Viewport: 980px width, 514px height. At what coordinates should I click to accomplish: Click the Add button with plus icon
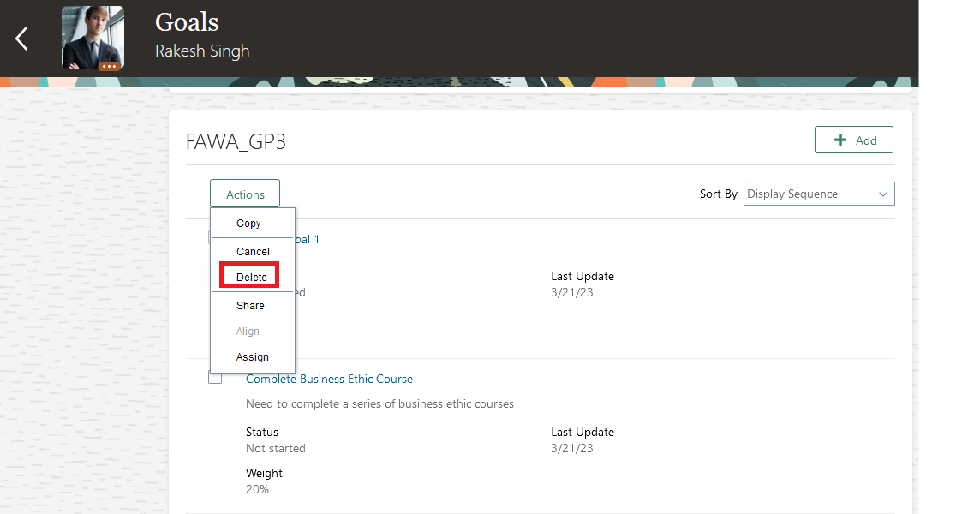(854, 140)
